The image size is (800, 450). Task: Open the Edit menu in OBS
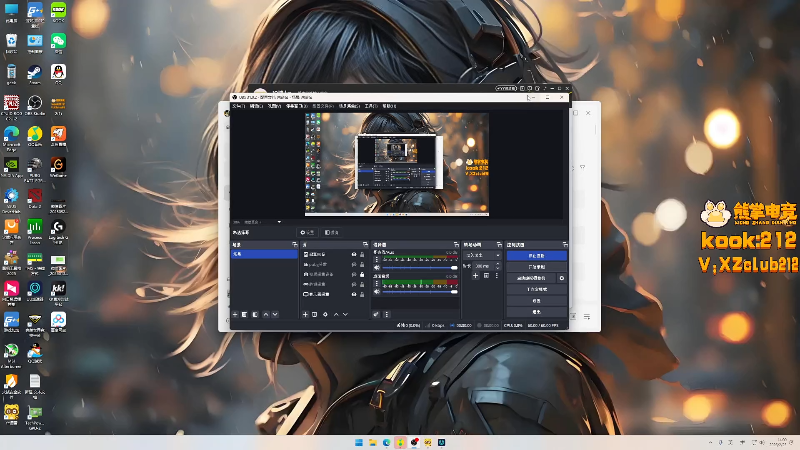pos(256,106)
